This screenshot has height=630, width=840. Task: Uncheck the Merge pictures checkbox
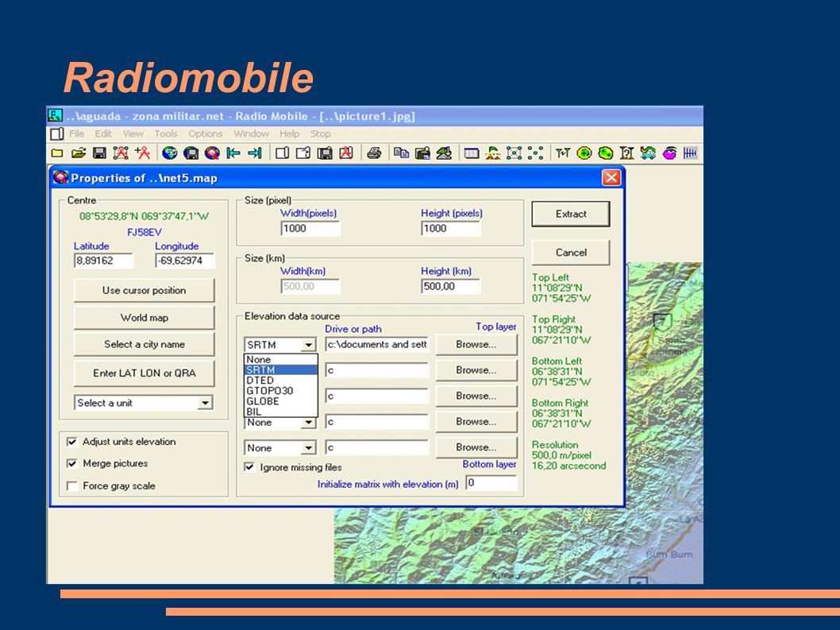click(71, 463)
